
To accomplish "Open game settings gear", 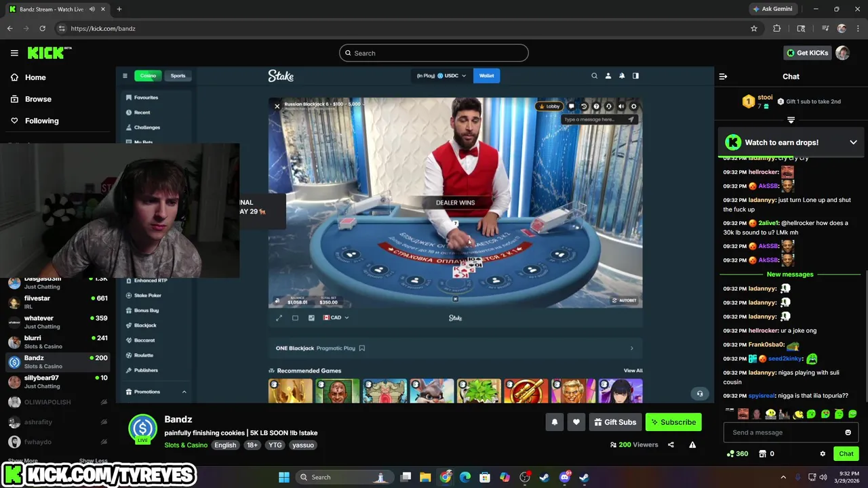I will click(633, 106).
